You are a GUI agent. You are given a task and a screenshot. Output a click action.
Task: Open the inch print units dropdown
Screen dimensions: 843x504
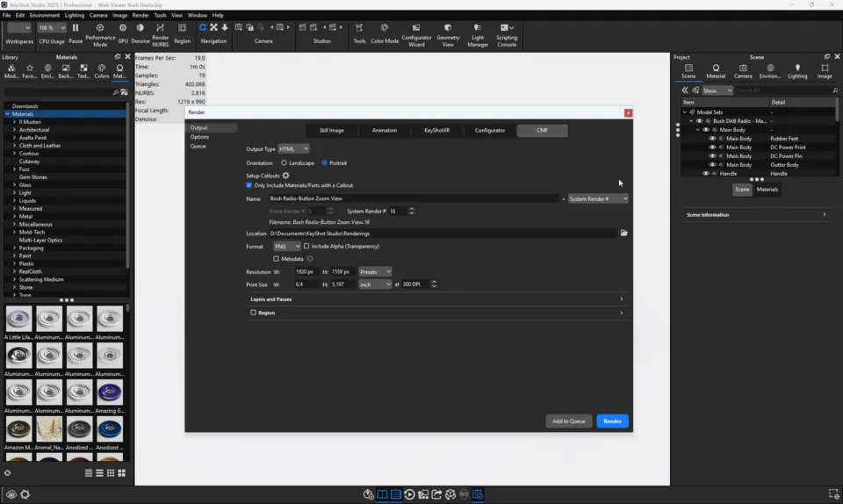pos(375,284)
